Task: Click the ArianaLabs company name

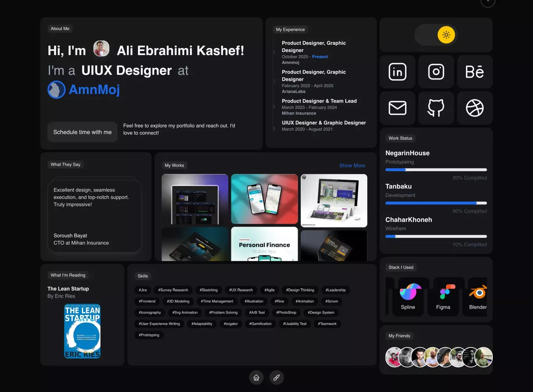Action: [293, 92]
